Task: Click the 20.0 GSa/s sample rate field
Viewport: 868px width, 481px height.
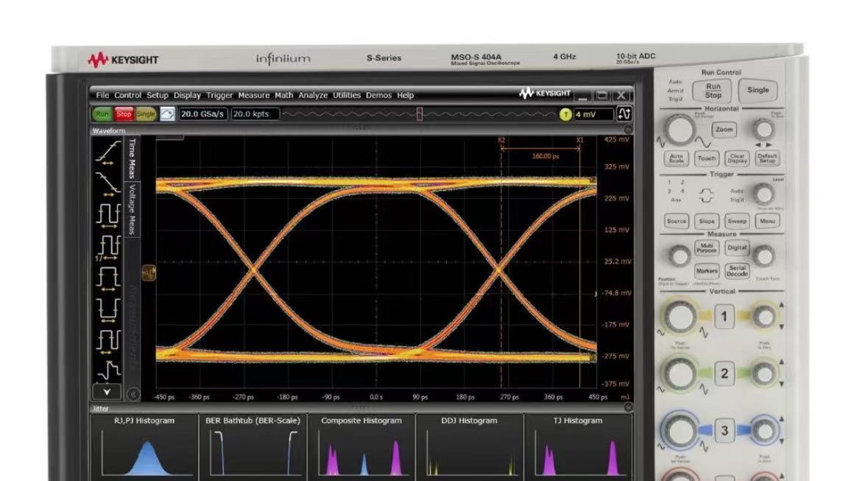Action: 202,114
